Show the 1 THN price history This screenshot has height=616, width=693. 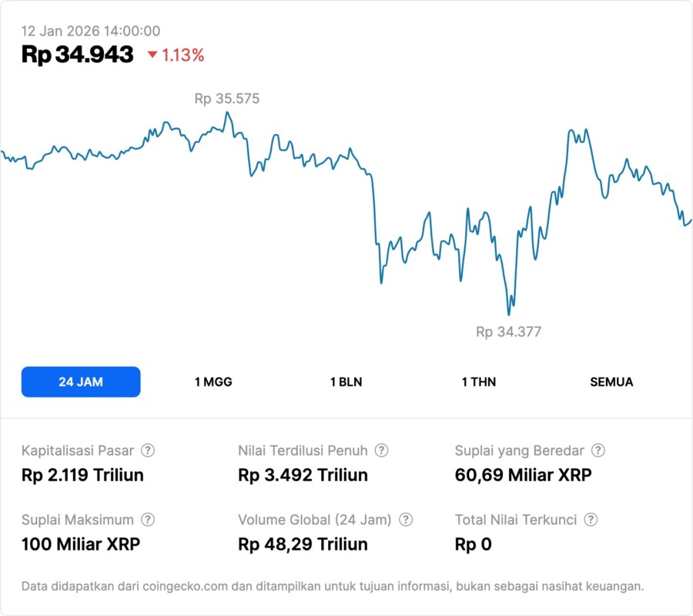click(479, 382)
